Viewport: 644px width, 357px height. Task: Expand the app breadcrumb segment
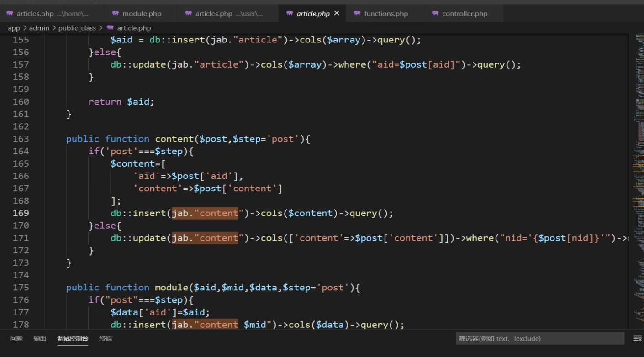click(14, 28)
